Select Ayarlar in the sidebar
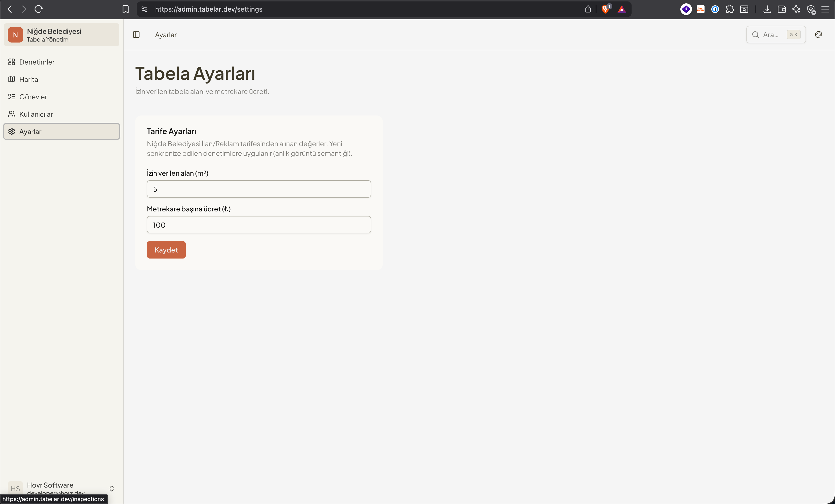The height and width of the screenshot is (504, 835). click(61, 131)
